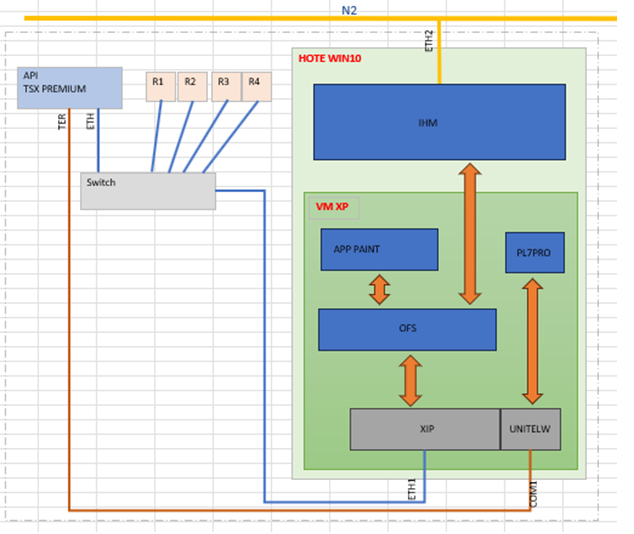Viewport: 634px width, 534px height.
Task: Click the VM XP label
Action: click(x=333, y=207)
